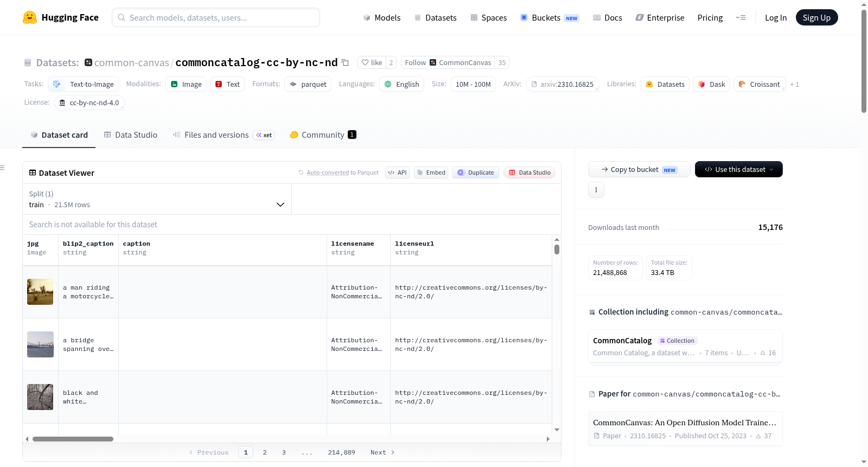Open the Pricing page

[710, 17]
